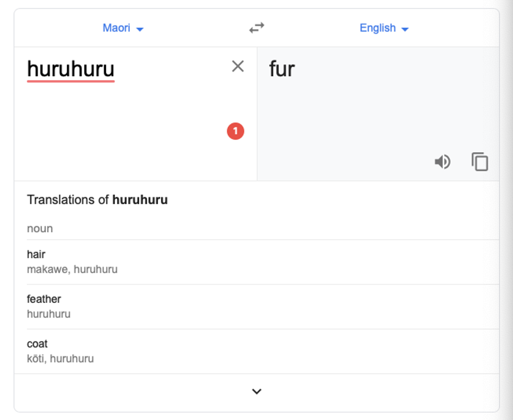Click "huruhuru" beneath the feather entry
The image size is (513, 420).
pos(49,314)
